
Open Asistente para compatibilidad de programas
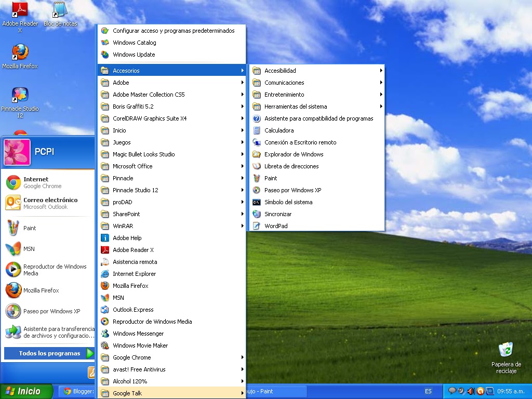(317, 118)
